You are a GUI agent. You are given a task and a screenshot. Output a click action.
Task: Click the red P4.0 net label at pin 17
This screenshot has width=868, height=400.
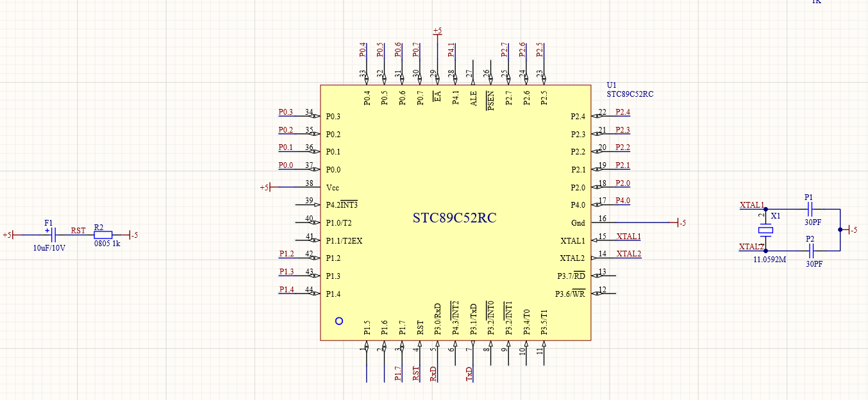(623, 201)
